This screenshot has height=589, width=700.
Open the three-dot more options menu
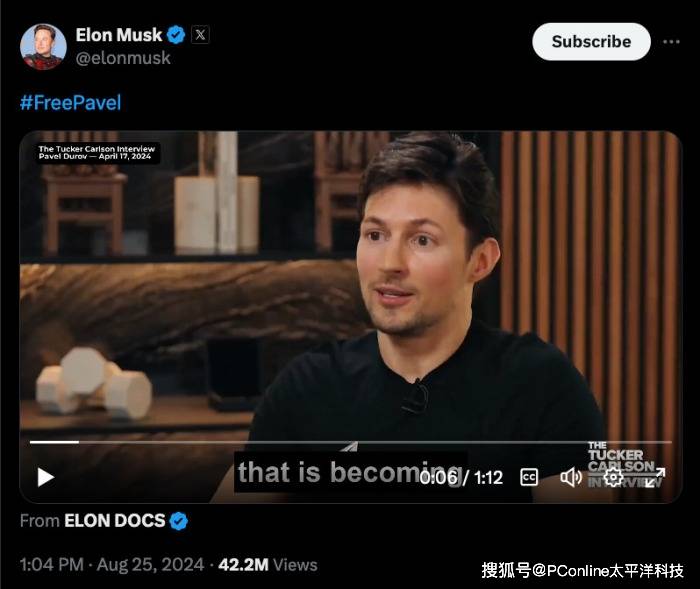[x=671, y=42]
